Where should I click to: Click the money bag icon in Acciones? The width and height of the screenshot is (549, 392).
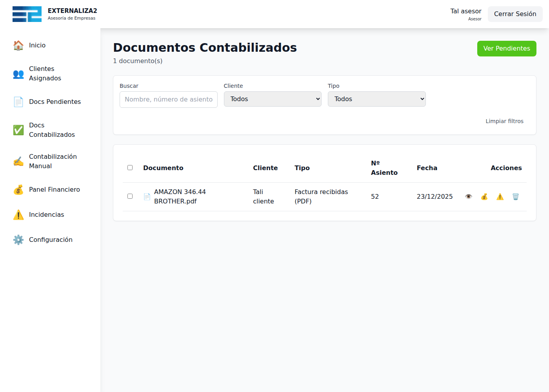[x=484, y=197]
